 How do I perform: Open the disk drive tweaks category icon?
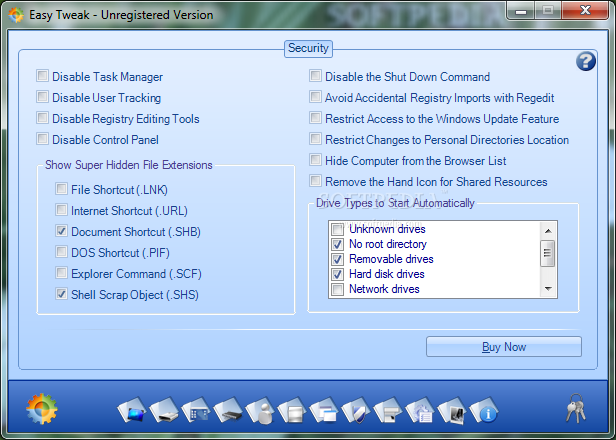[164, 411]
